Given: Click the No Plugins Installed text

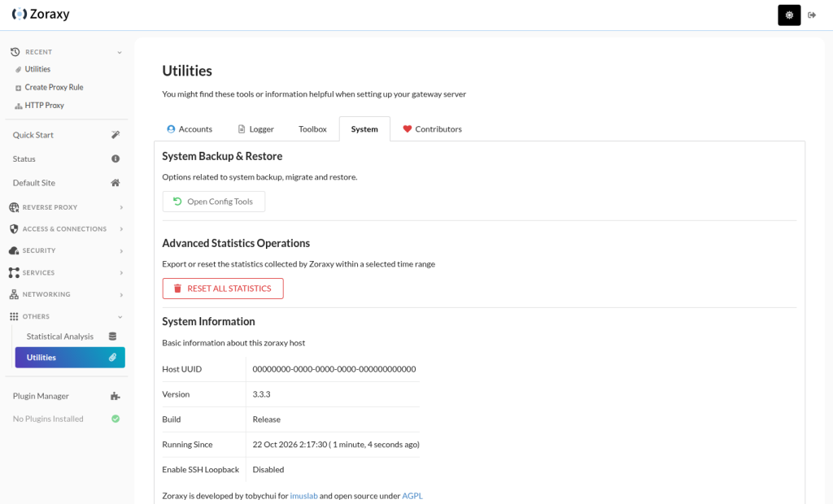Looking at the screenshot, I should [x=48, y=419].
